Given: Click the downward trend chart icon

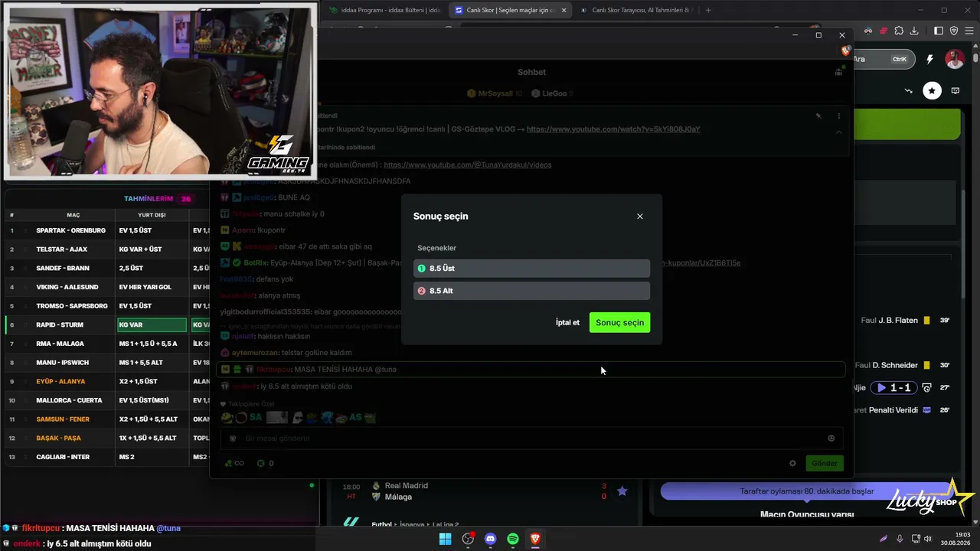Looking at the screenshot, I should pos(909,91).
